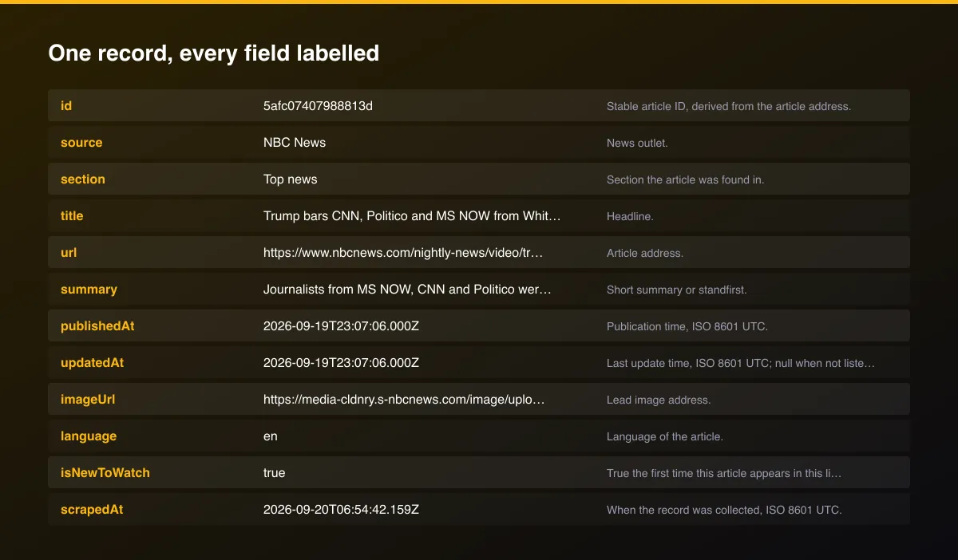Click the description 'Headline.'
958x560 pixels.
click(630, 216)
